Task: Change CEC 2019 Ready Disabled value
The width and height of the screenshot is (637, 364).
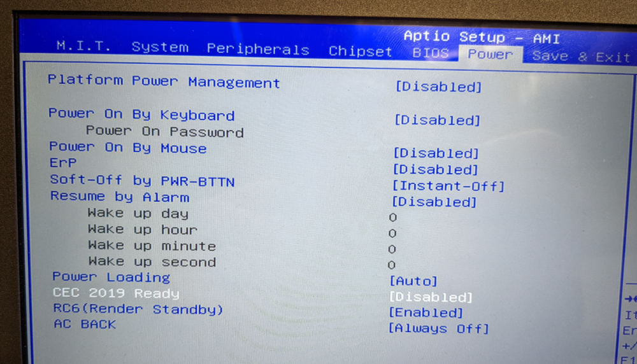Action: coord(431,297)
